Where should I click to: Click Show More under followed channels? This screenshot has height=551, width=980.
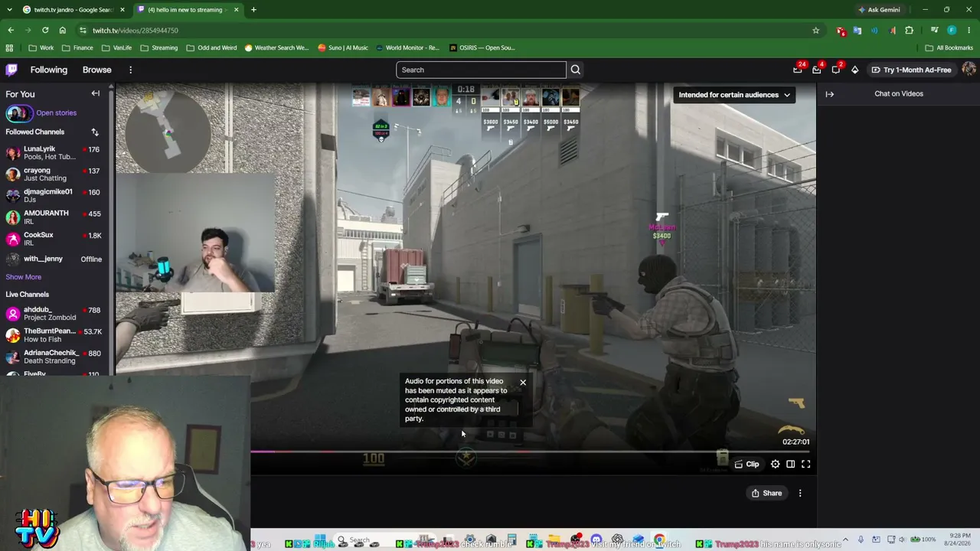[24, 277]
